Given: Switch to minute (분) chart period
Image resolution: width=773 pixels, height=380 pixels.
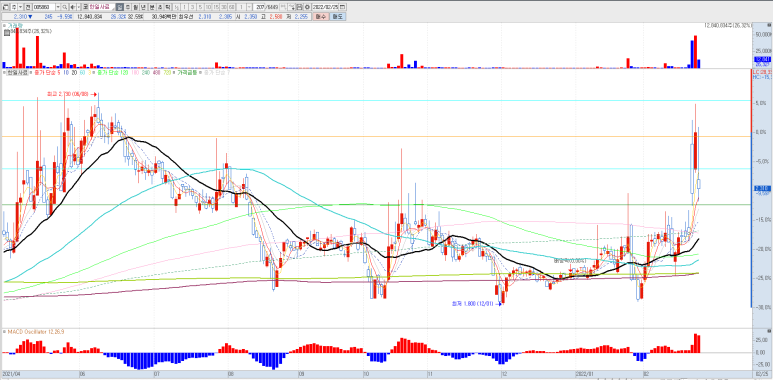Looking at the screenshot, I should [x=152, y=7].
